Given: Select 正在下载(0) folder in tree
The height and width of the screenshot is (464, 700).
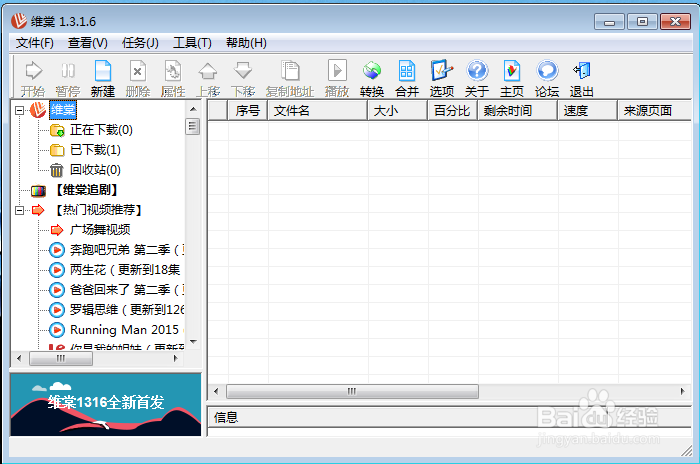Looking at the screenshot, I should tap(91, 130).
